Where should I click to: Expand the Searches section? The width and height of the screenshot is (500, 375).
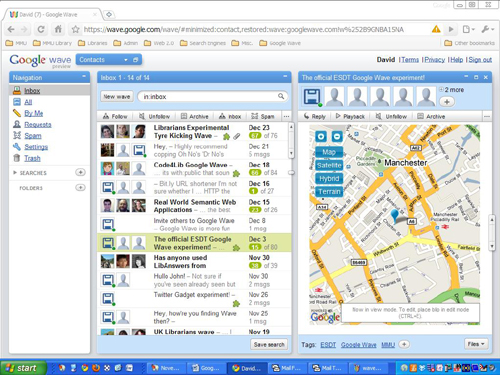pos(15,173)
